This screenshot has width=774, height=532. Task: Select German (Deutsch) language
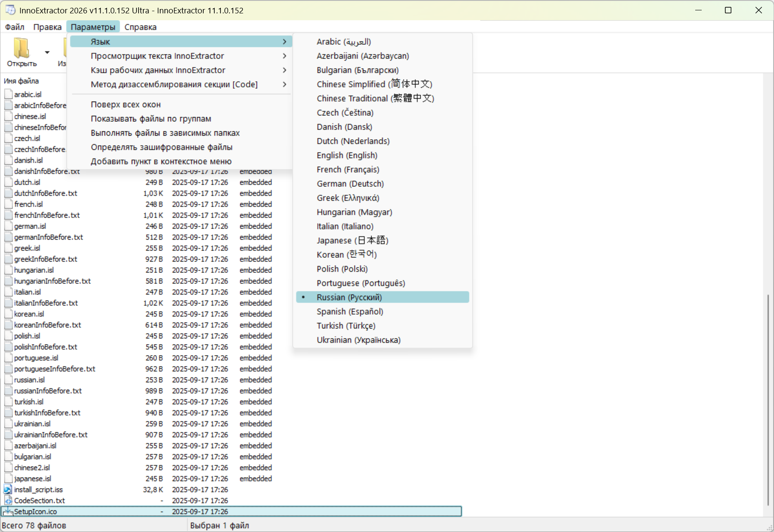[383, 184]
